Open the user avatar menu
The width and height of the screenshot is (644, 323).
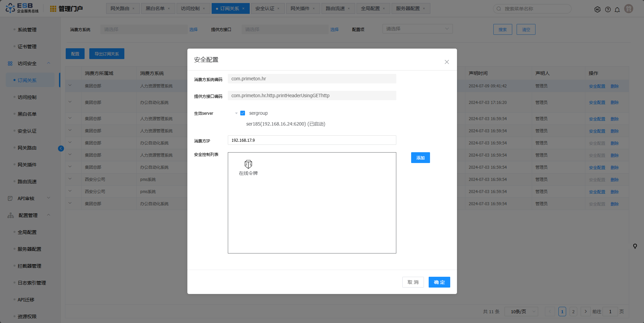[628, 9]
